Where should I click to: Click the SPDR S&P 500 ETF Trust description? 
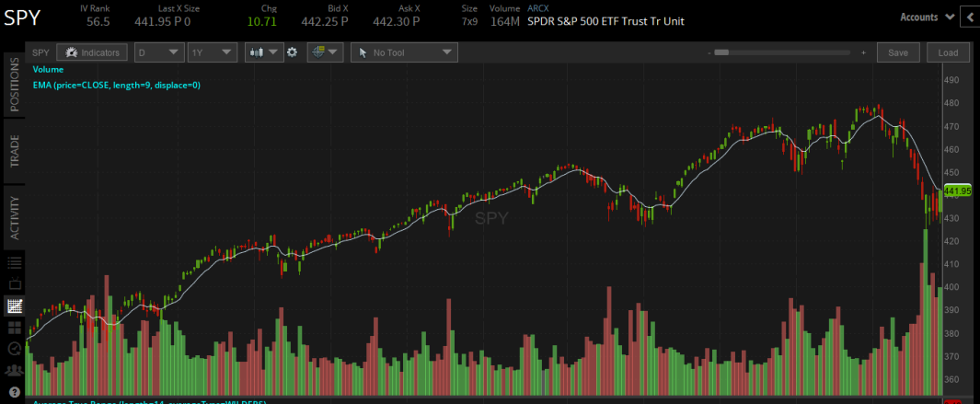[605, 21]
